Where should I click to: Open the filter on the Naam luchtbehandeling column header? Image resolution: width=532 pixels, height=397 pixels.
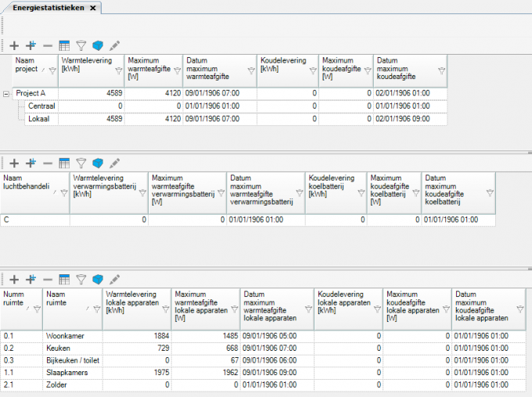coord(63,193)
